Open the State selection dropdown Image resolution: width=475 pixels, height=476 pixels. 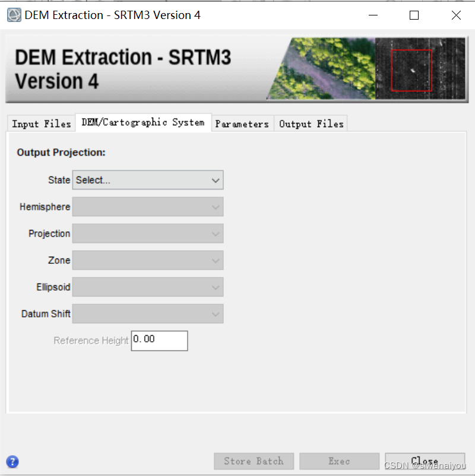(147, 179)
